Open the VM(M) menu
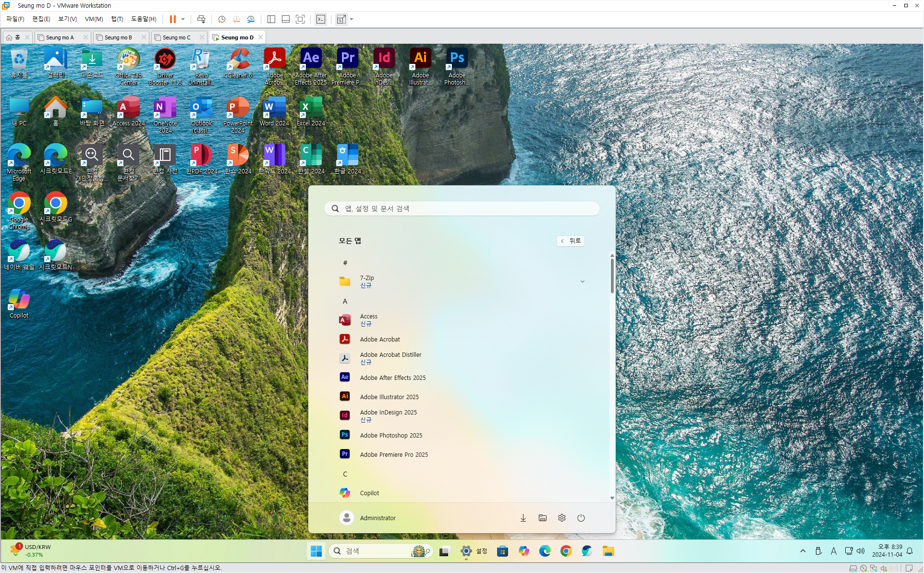The width and height of the screenshot is (924, 573). tap(94, 19)
